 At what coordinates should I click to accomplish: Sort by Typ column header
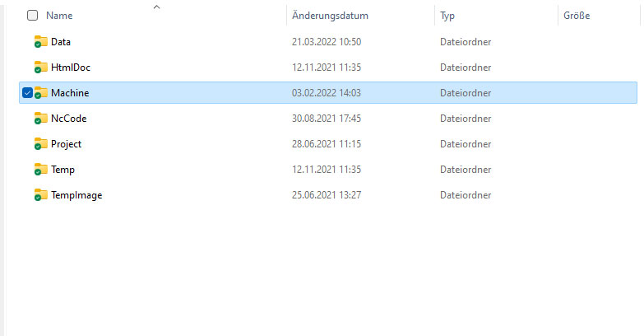pyautogui.click(x=447, y=16)
